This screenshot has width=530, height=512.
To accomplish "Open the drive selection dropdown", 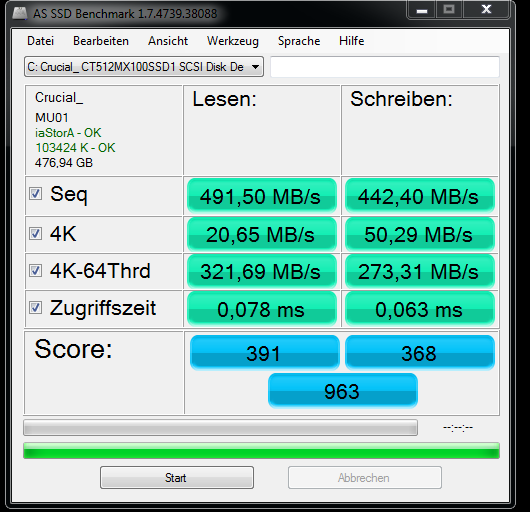I will (144, 67).
